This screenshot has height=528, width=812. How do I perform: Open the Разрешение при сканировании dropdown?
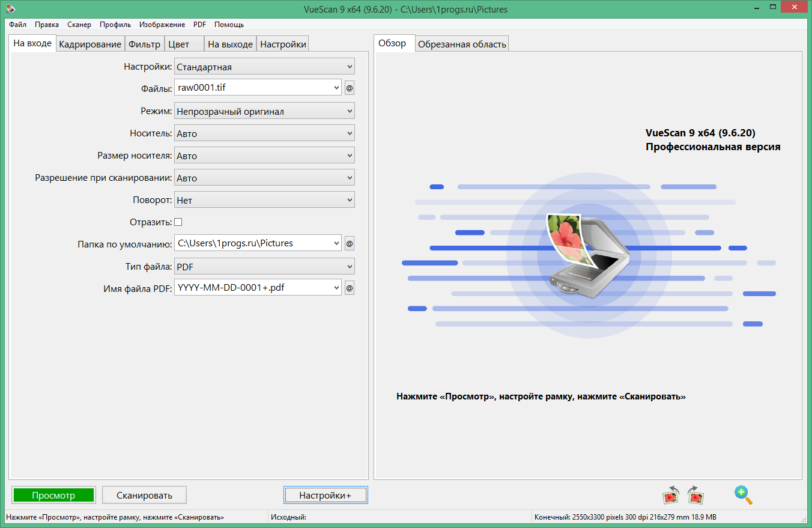(264, 178)
